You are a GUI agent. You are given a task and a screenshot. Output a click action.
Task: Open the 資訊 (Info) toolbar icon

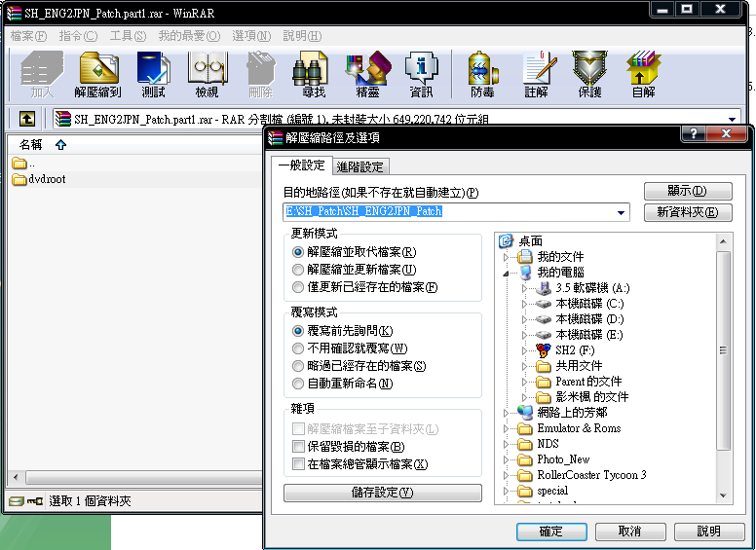422,74
